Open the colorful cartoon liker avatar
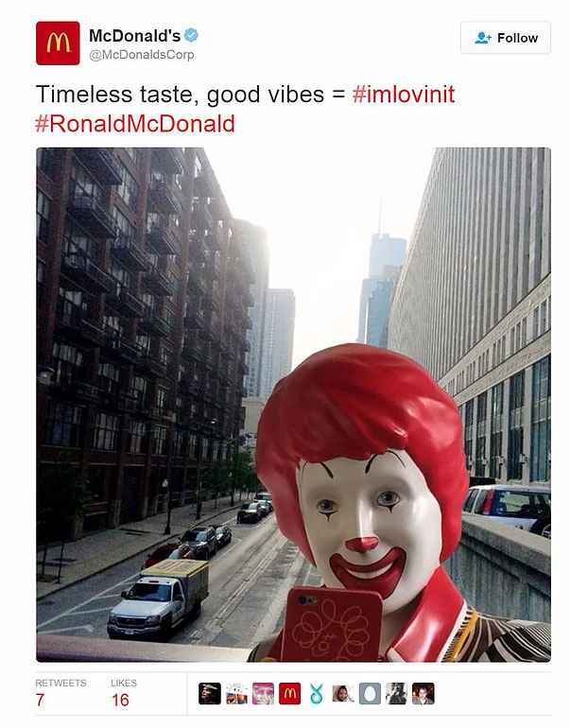Image resolution: width=570 pixels, height=728 pixels. pyautogui.click(x=236, y=694)
